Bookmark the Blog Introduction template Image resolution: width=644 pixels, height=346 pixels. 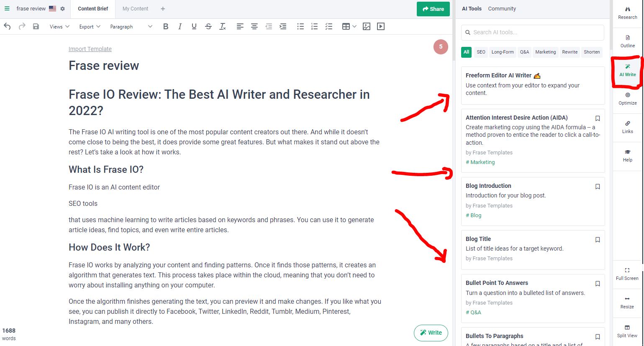click(x=598, y=187)
